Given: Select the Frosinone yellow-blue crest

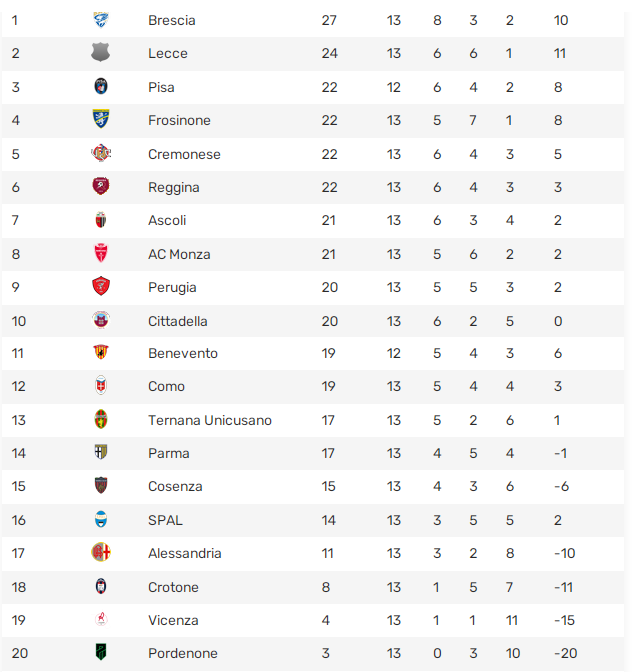Looking at the screenshot, I should click(x=101, y=119).
